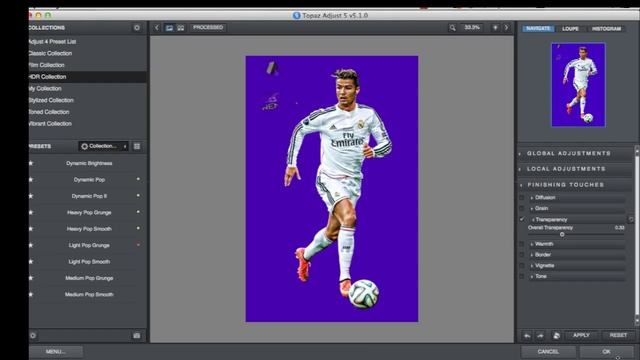
Task: Open the Collection dropdown in Presets
Action: pos(104,146)
